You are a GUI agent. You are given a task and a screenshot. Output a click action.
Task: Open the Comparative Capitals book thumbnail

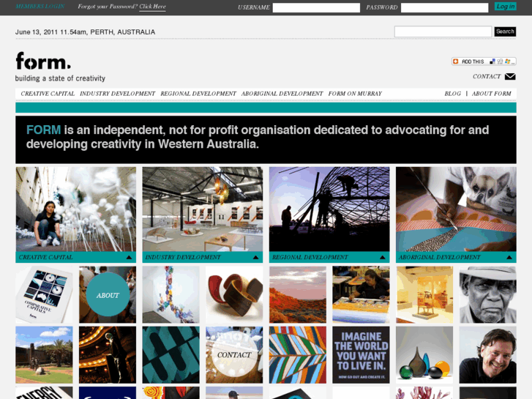(x=44, y=294)
